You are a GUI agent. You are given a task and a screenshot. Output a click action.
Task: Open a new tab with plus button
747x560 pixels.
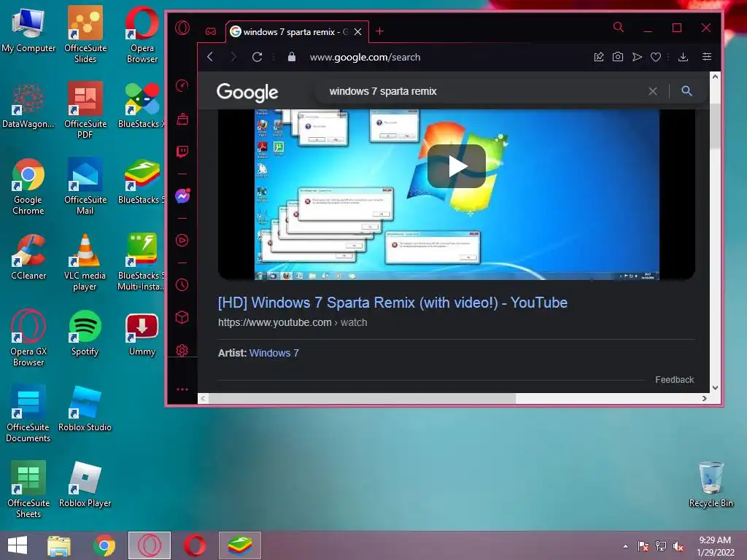379,31
